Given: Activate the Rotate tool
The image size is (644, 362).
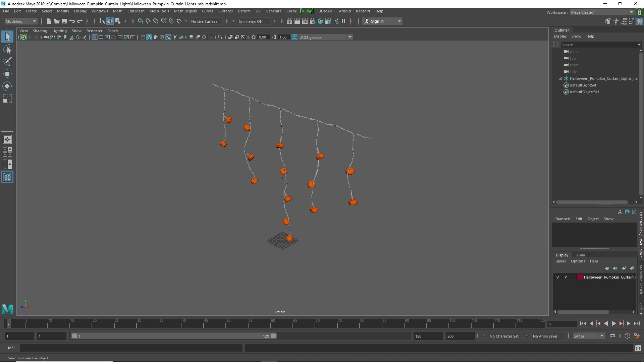Looking at the screenshot, I should tap(7, 86).
